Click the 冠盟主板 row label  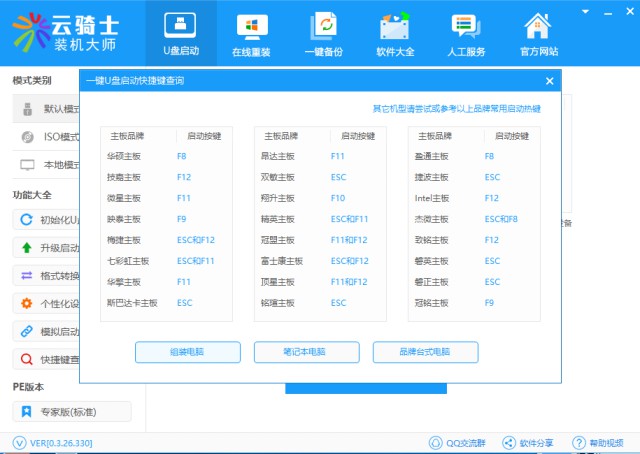(278, 240)
